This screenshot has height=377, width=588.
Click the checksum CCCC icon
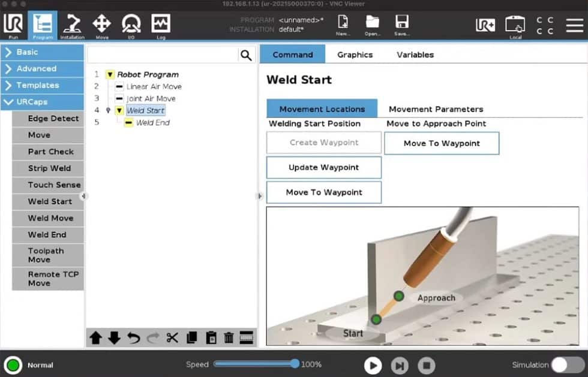click(x=545, y=26)
